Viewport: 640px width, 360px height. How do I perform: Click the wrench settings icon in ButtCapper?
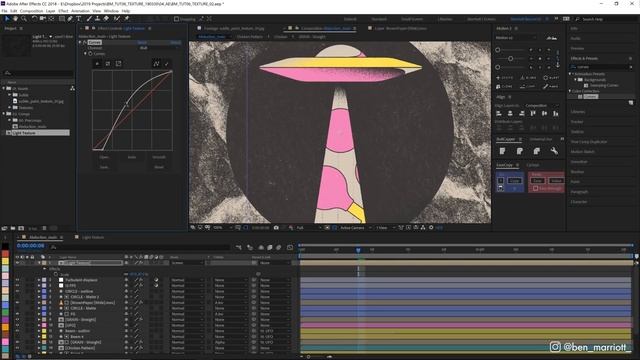[x=554, y=151]
